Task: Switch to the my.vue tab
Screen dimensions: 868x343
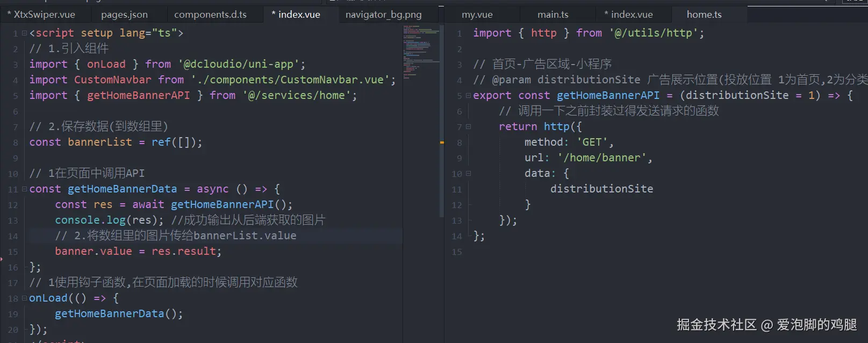Action: 477,15
